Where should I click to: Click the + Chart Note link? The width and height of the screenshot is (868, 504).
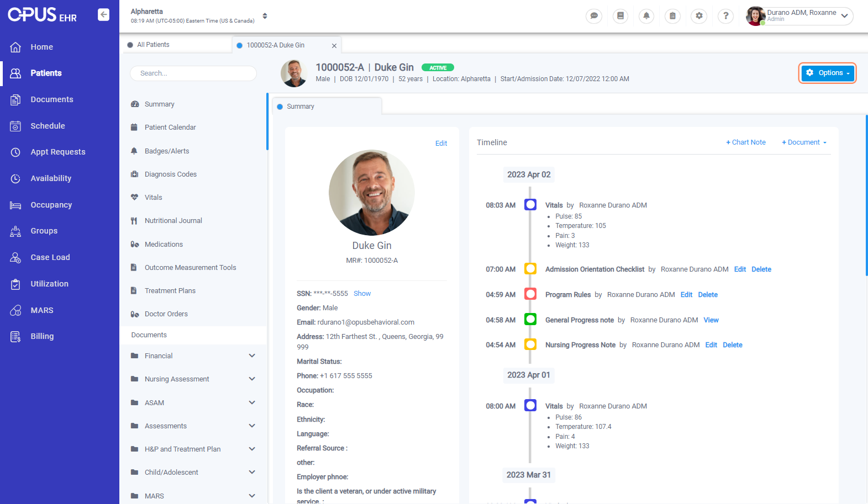point(746,142)
